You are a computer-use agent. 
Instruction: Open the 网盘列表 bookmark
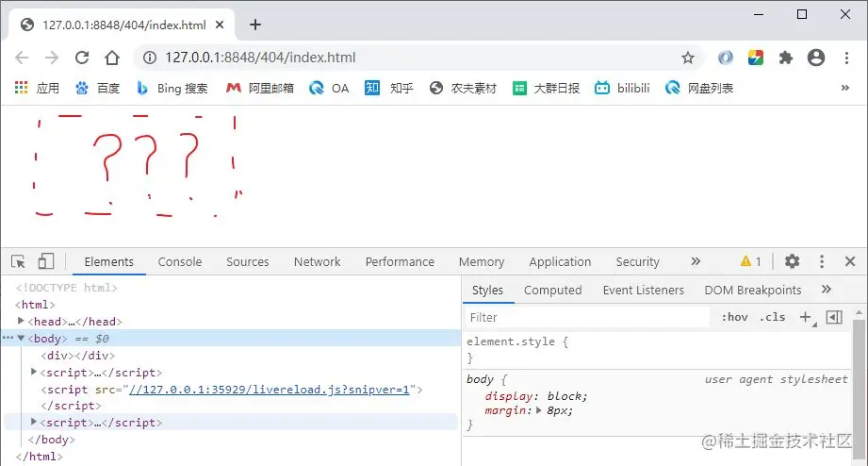[699, 88]
